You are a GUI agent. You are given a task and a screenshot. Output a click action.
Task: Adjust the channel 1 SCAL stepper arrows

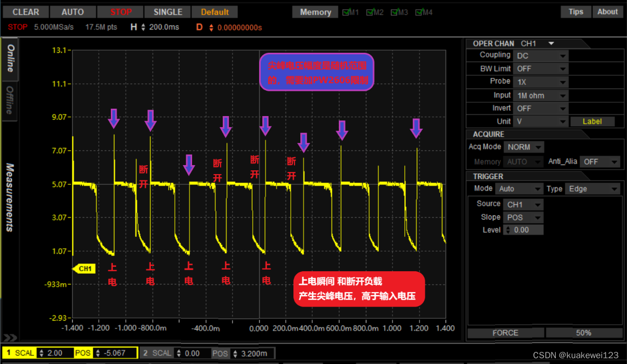42,353
